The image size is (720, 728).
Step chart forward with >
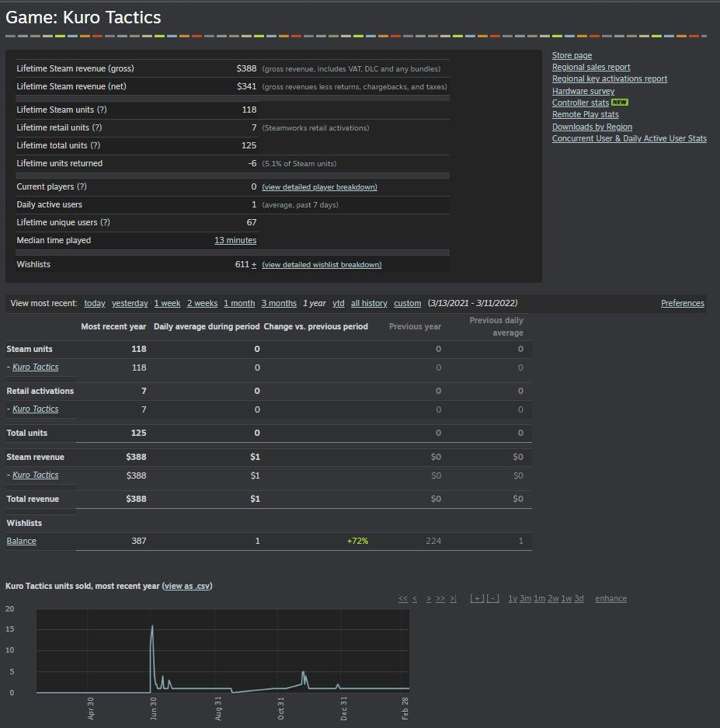[x=429, y=598]
